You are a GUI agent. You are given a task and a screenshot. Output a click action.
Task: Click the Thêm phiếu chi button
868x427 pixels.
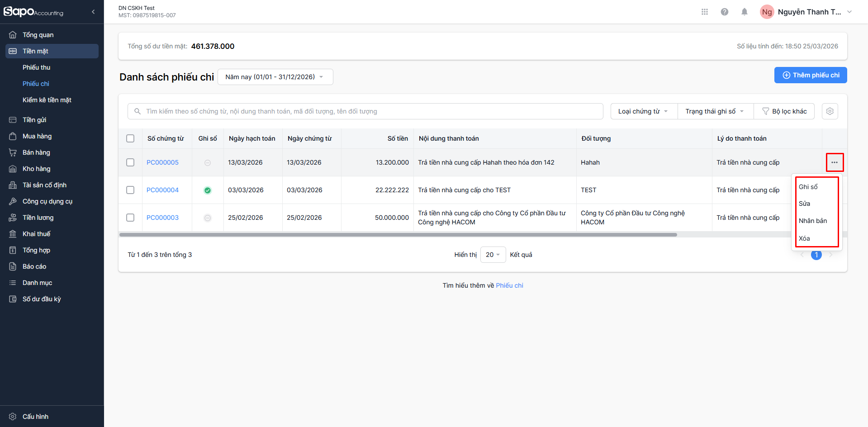810,75
